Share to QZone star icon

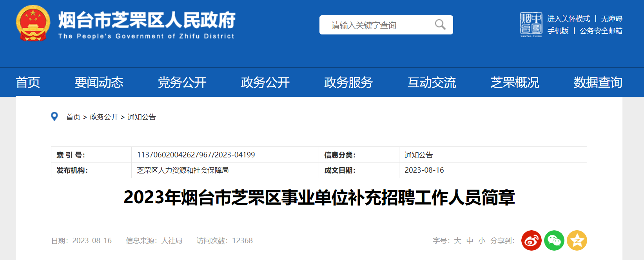[577, 240]
